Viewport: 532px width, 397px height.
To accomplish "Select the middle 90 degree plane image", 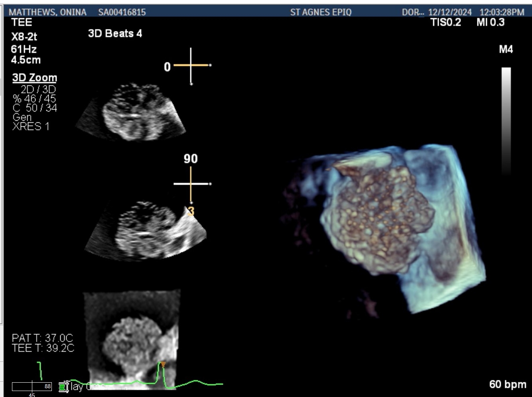I will point(146,231).
